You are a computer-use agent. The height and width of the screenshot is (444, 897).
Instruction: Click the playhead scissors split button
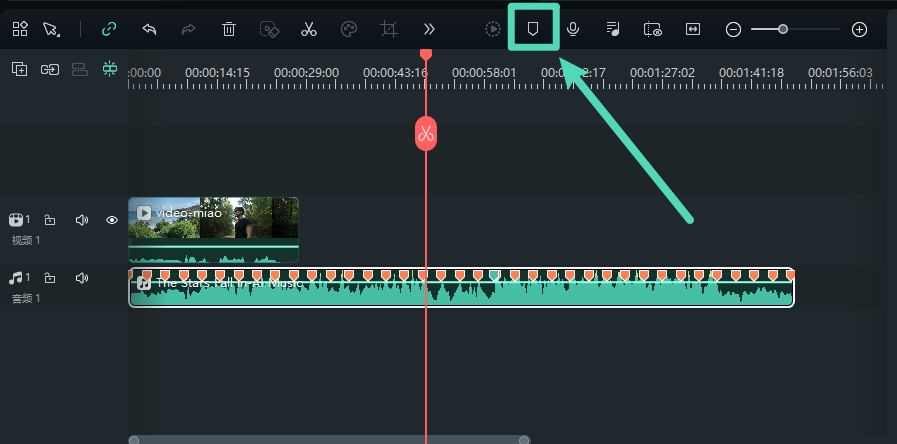coord(426,134)
